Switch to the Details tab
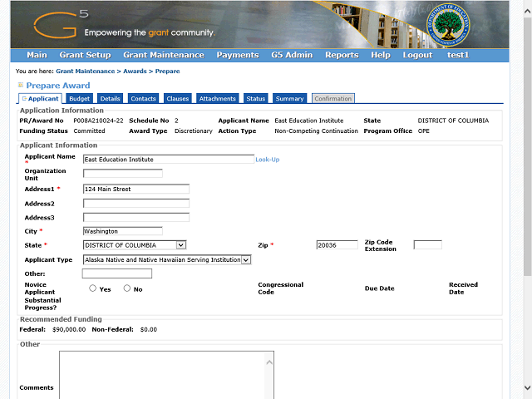 click(110, 98)
